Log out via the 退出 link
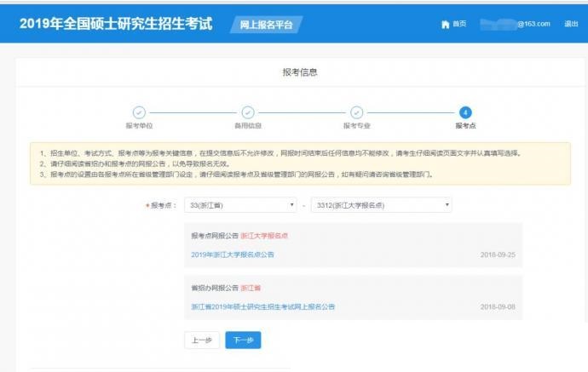588x372 pixels. (571, 24)
